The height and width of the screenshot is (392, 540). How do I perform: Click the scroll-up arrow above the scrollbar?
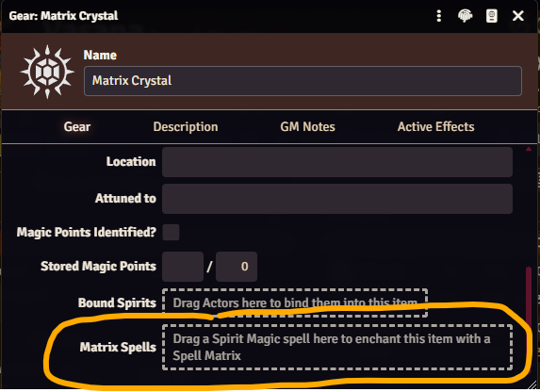(529, 149)
